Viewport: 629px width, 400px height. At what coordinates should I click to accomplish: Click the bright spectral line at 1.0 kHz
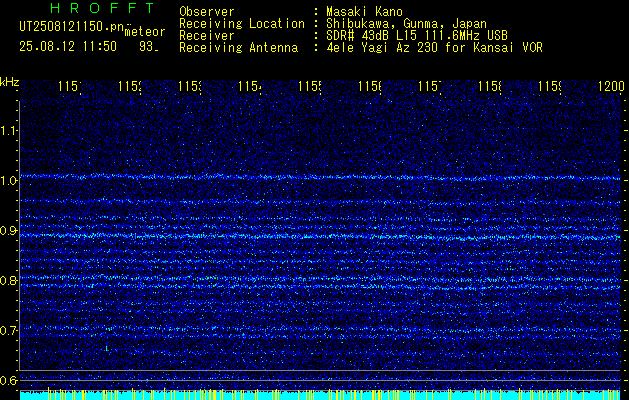point(321,177)
